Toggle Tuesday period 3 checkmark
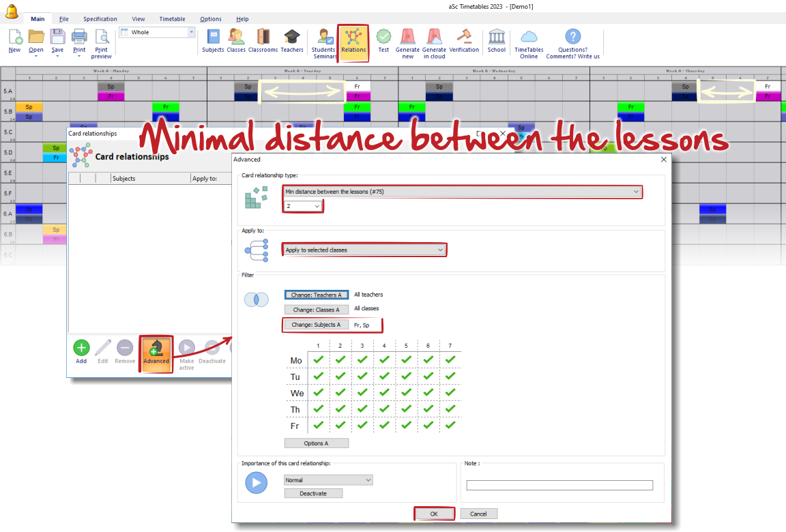The height and width of the screenshot is (532, 786). pos(362,376)
